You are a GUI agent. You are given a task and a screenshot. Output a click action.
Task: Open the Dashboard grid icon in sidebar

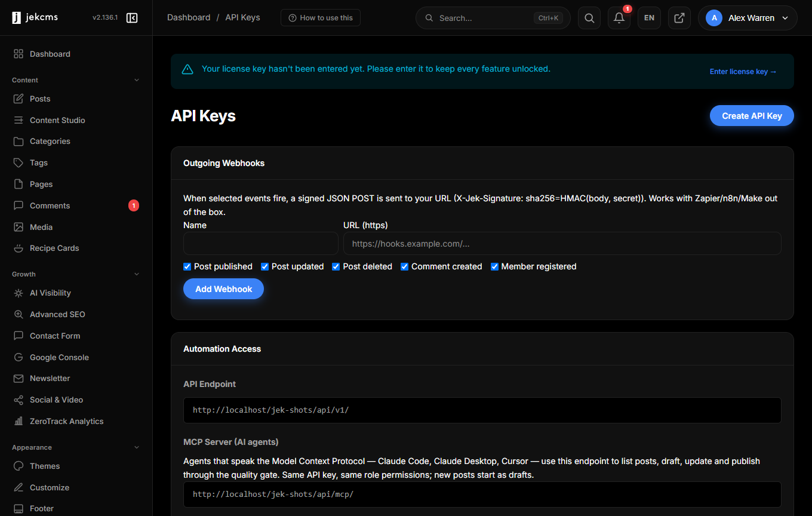(19, 54)
